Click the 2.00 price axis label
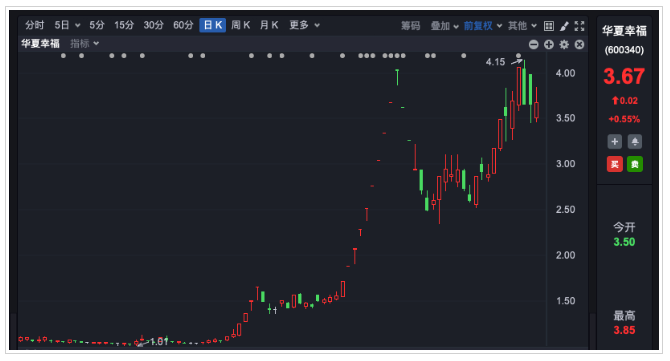The height and width of the screenshot is (361, 670). point(565,255)
